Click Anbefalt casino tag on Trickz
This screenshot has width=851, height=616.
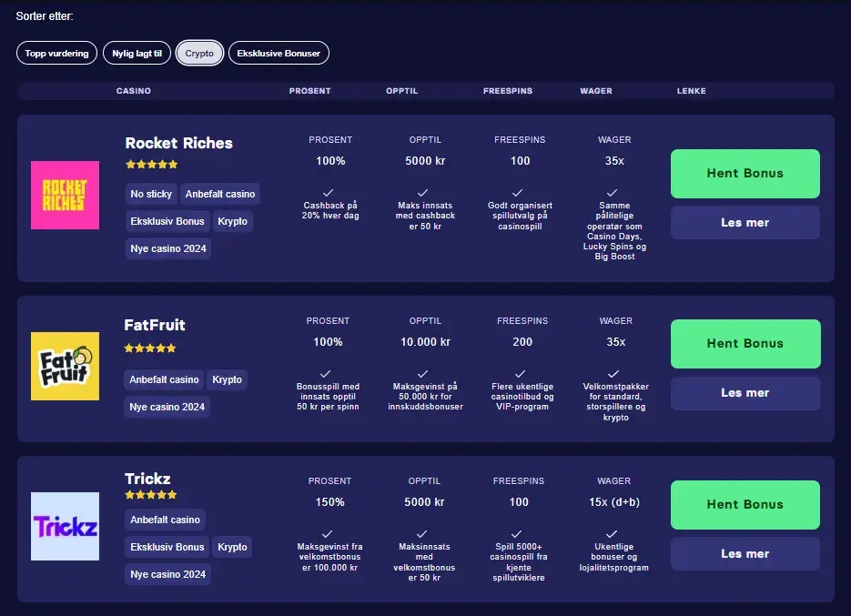[165, 520]
